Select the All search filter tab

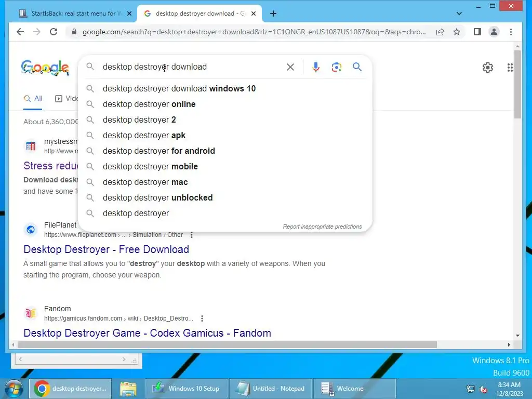coord(33,99)
